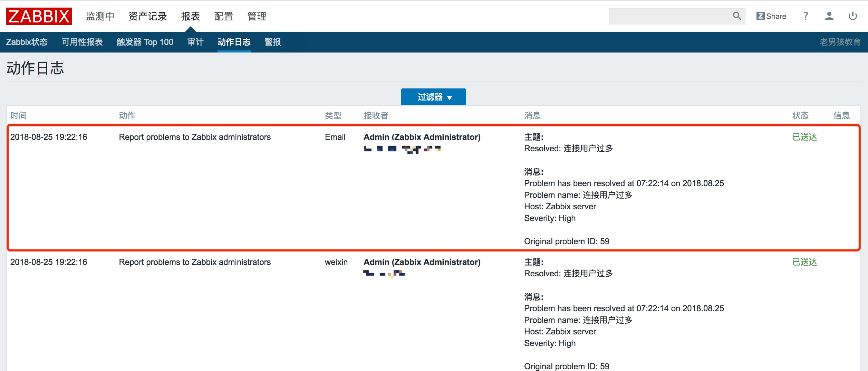Open the 报表 menu
Viewport: 868px width, 371px height.
point(191,16)
